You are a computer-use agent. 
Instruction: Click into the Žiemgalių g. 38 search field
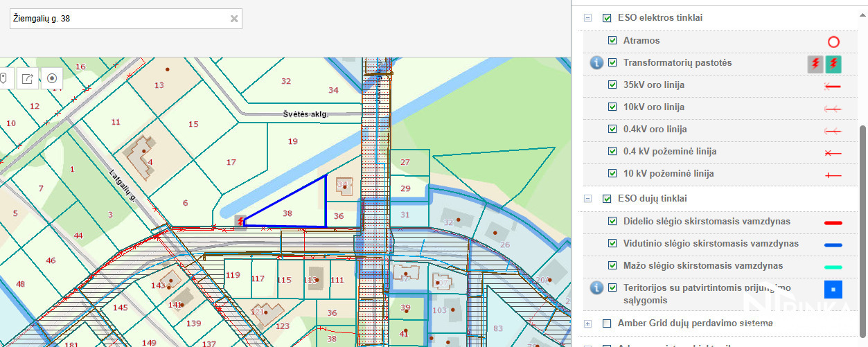pos(118,19)
